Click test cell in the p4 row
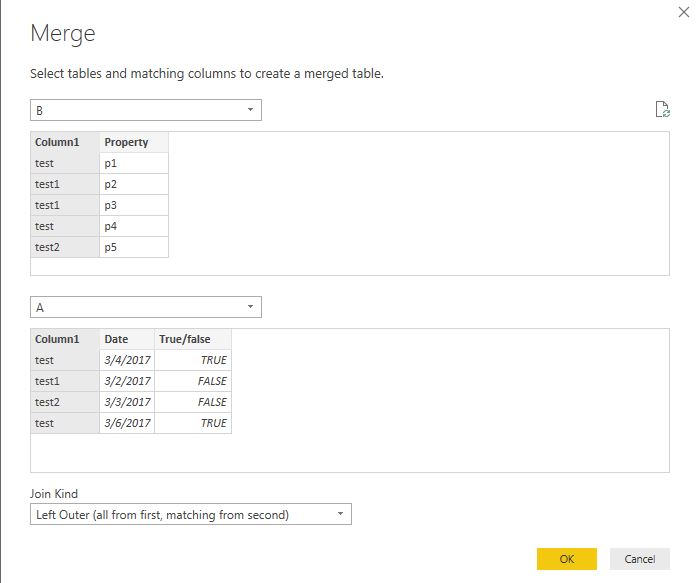This screenshot has width=697, height=583. tap(65, 226)
